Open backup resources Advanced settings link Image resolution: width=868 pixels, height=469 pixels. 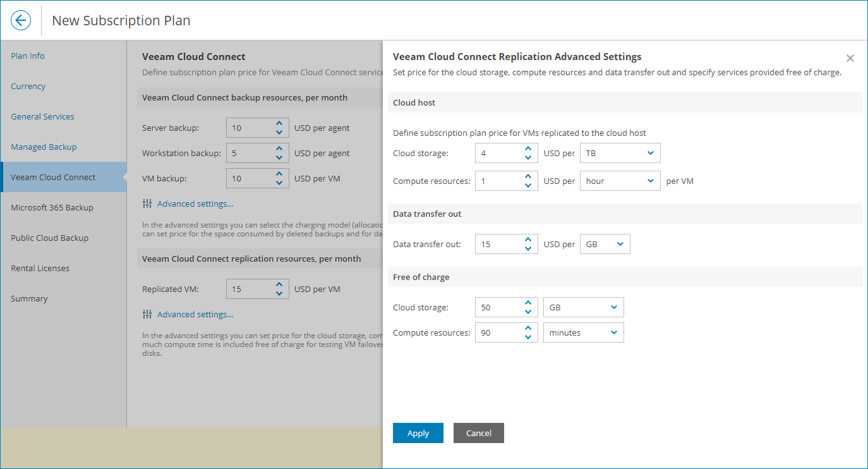coord(196,203)
